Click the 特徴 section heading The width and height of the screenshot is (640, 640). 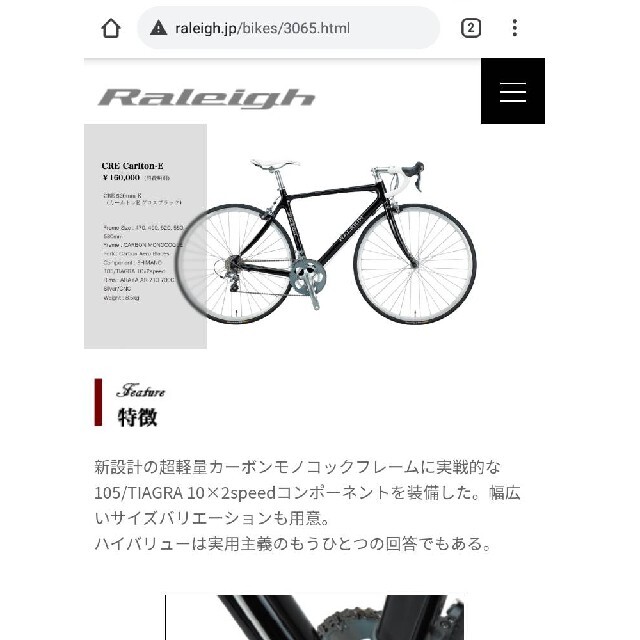tap(138, 418)
